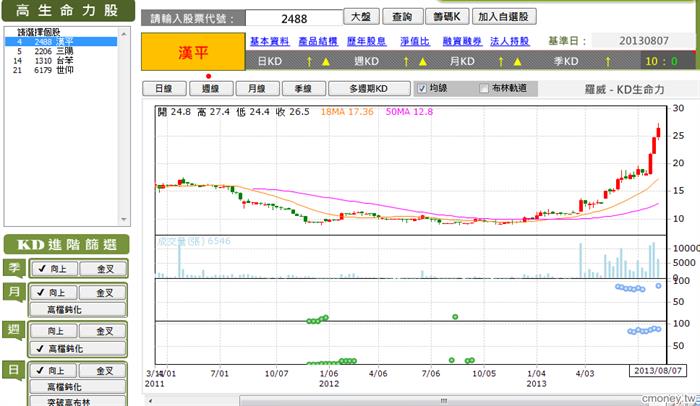Click the 季 green tag in KD filter

click(14, 268)
